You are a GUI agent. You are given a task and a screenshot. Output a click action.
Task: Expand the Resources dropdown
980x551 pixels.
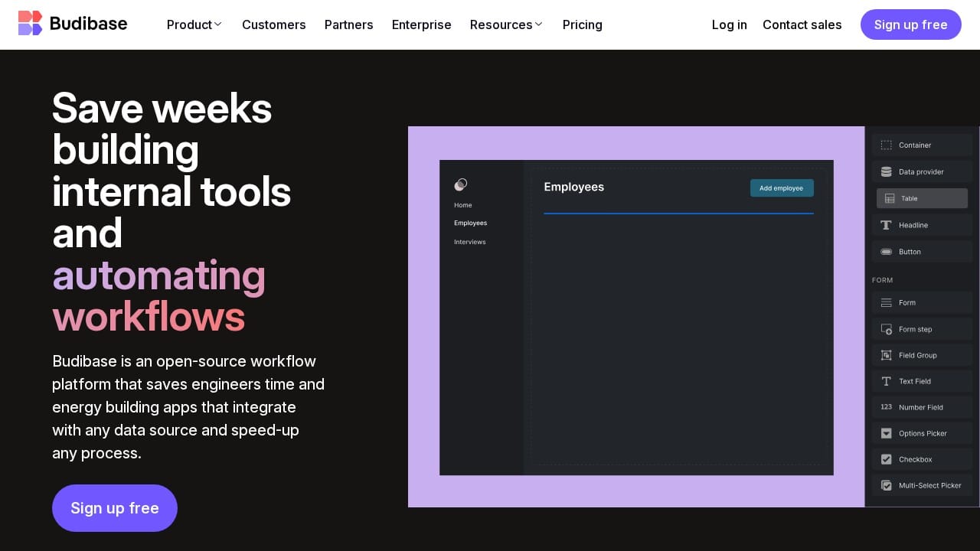coord(505,24)
